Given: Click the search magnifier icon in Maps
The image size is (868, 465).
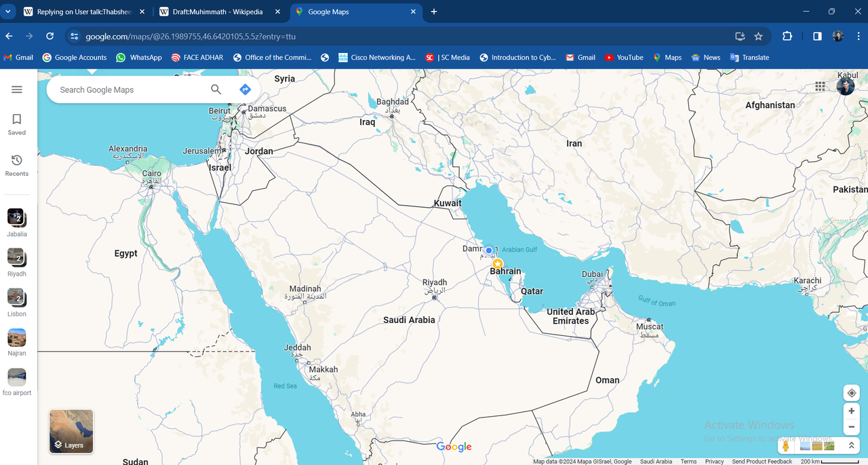Looking at the screenshot, I should [x=216, y=90].
